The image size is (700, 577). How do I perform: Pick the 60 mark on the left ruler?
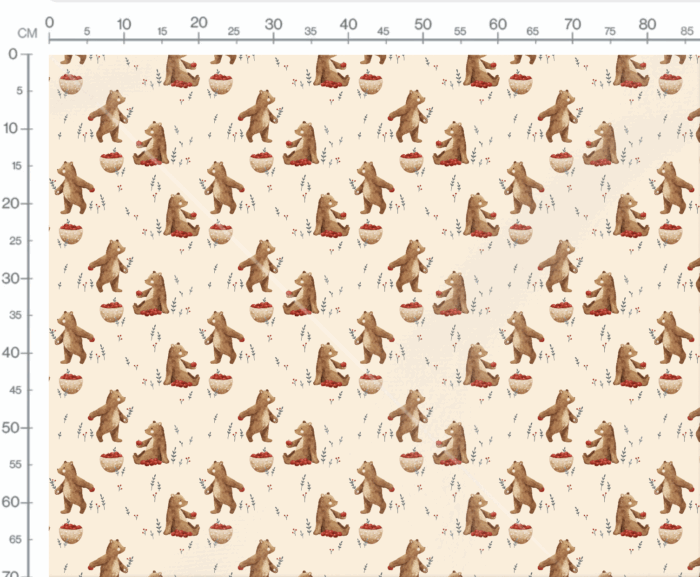click(x=10, y=502)
